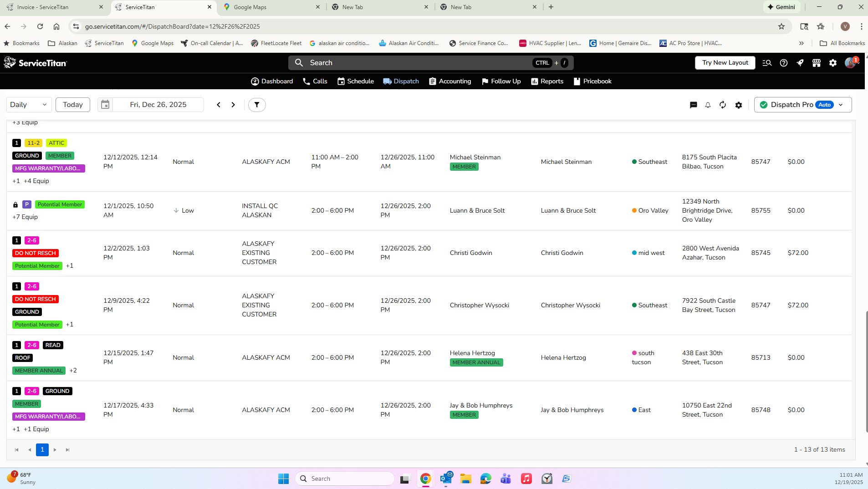
Task: Click the ServiceTitan search field
Action: (431, 63)
